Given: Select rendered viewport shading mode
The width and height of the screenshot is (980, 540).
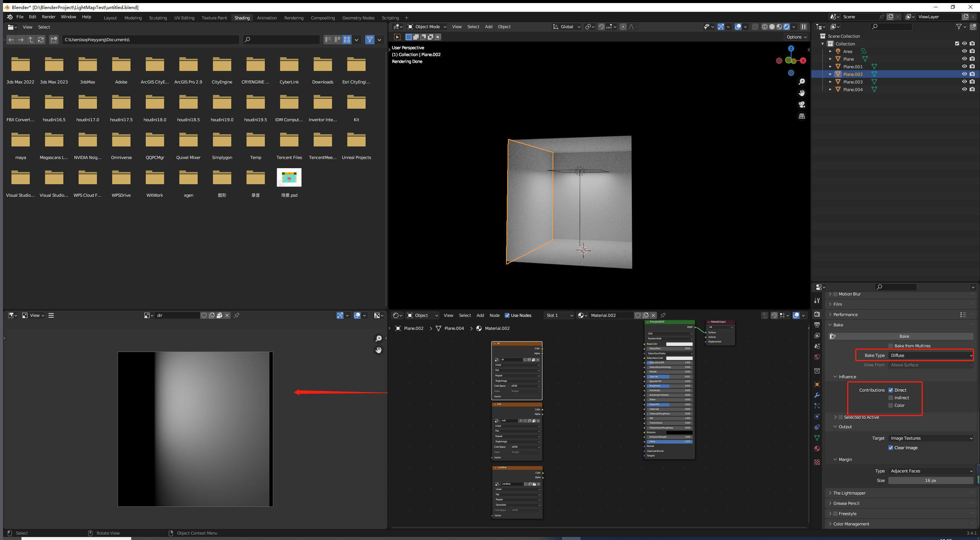Looking at the screenshot, I should [787, 27].
